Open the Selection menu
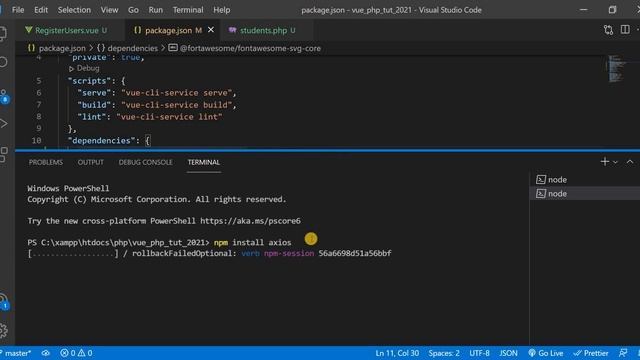The width and height of the screenshot is (640, 360). [74, 10]
